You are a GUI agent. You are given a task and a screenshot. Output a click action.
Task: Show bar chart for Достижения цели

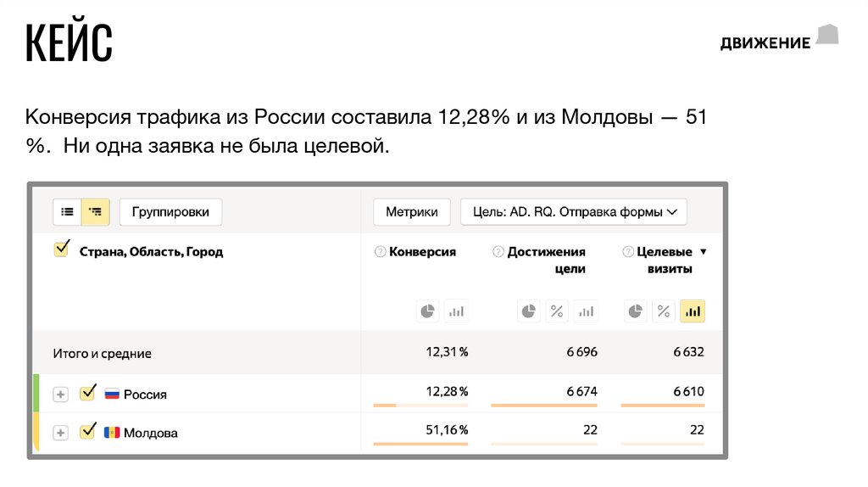[586, 311]
